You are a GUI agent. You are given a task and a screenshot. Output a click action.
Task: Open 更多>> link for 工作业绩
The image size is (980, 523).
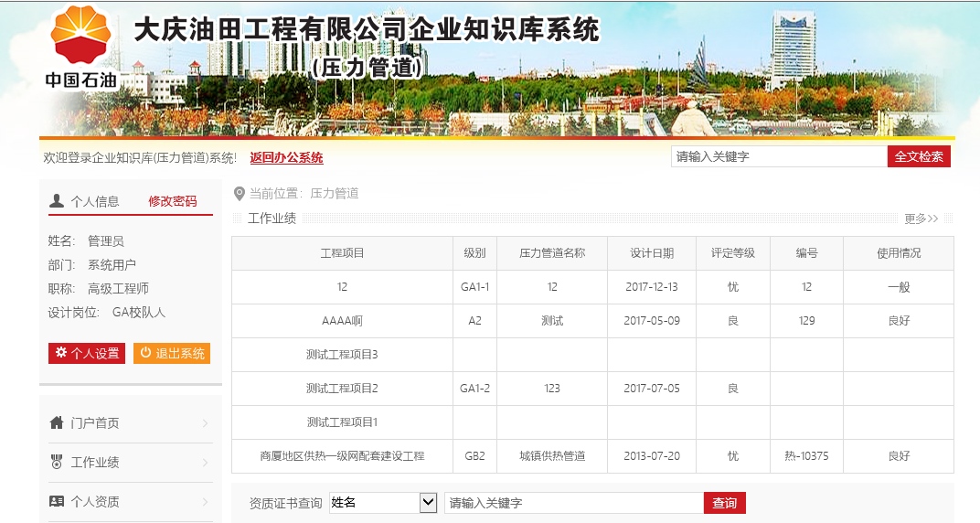click(921, 219)
